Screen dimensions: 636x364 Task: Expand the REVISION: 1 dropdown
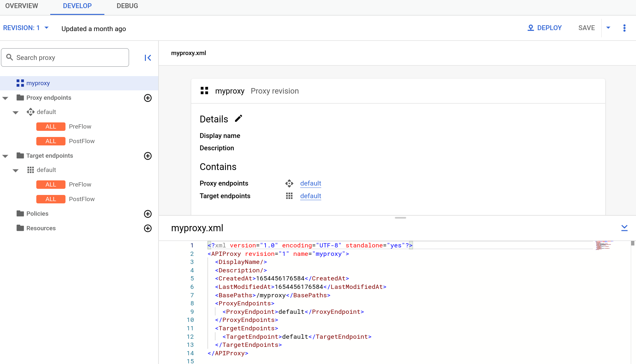coord(25,28)
